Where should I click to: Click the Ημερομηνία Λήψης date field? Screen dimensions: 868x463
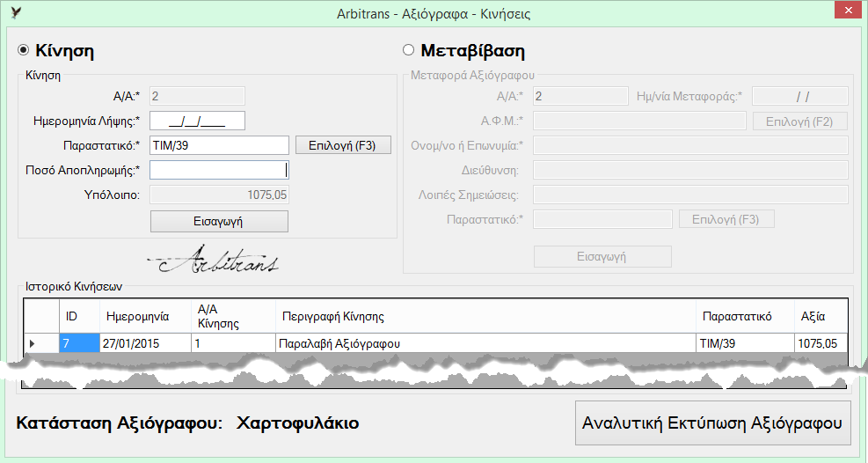click(x=197, y=121)
